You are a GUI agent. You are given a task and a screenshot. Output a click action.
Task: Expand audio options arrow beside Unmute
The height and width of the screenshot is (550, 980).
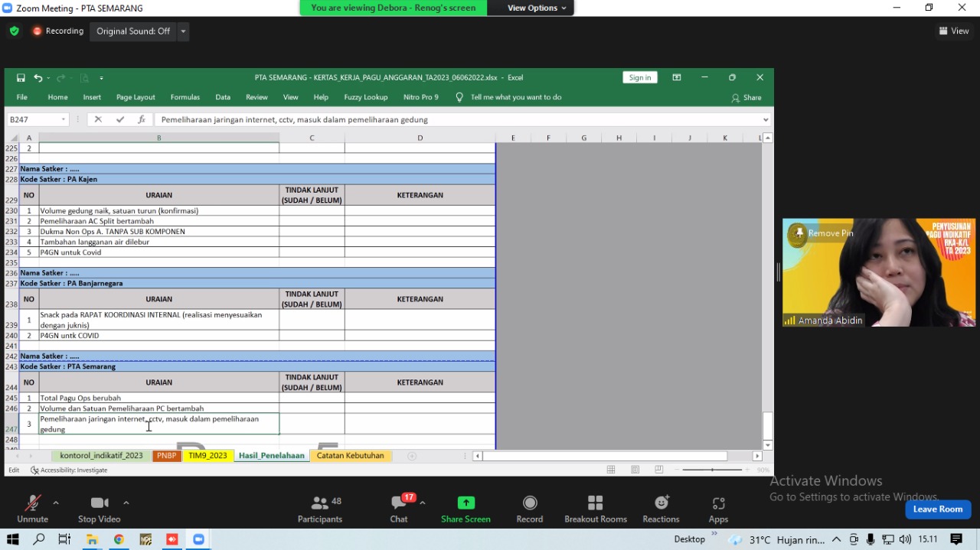56,503
